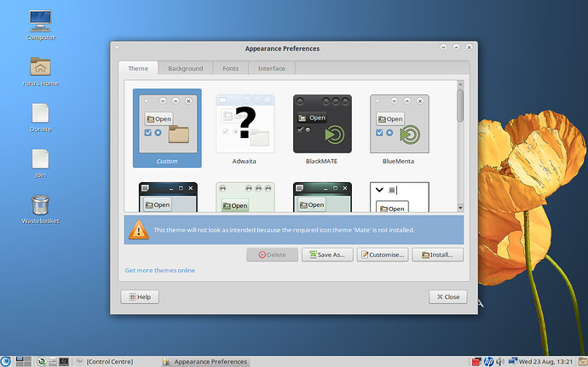This screenshot has height=367, width=588.
Task: Choose the BlueMenta theme
Action: pos(399,128)
